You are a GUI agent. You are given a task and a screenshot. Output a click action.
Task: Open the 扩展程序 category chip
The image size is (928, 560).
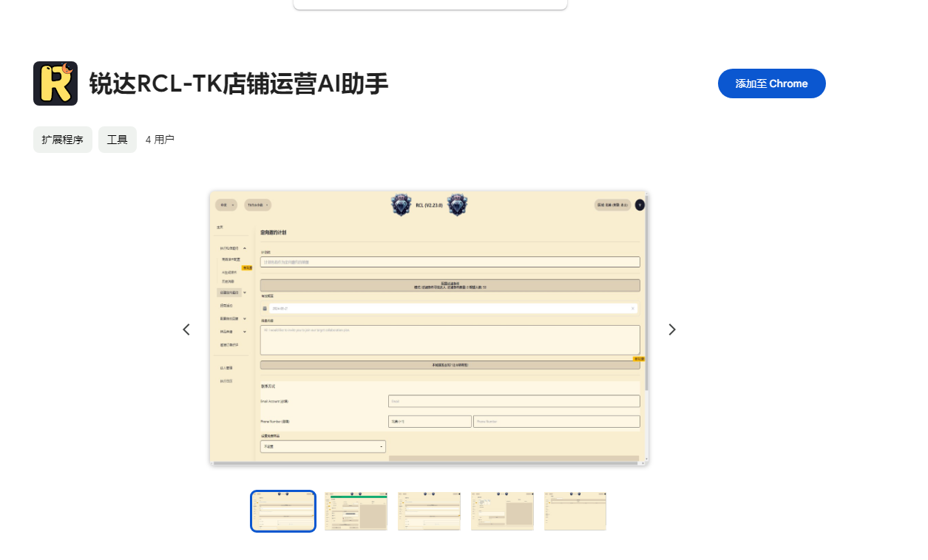pyautogui.click(x=63, y=140)
